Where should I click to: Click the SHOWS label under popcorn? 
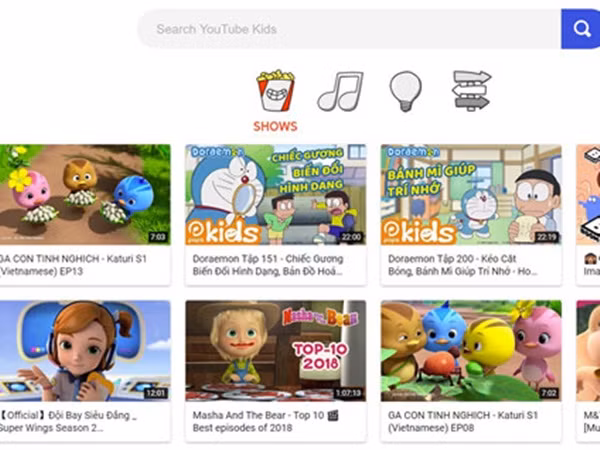[275, 126]
